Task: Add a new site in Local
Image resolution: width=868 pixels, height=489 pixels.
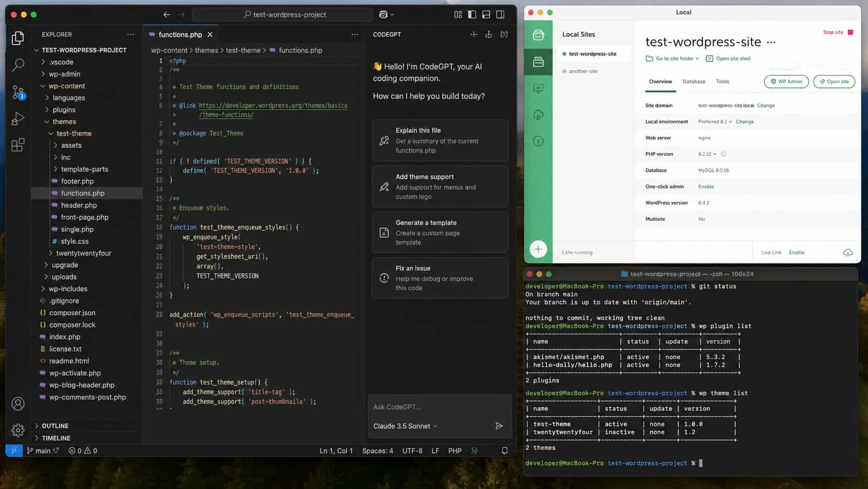Action: tap(538, 249)
